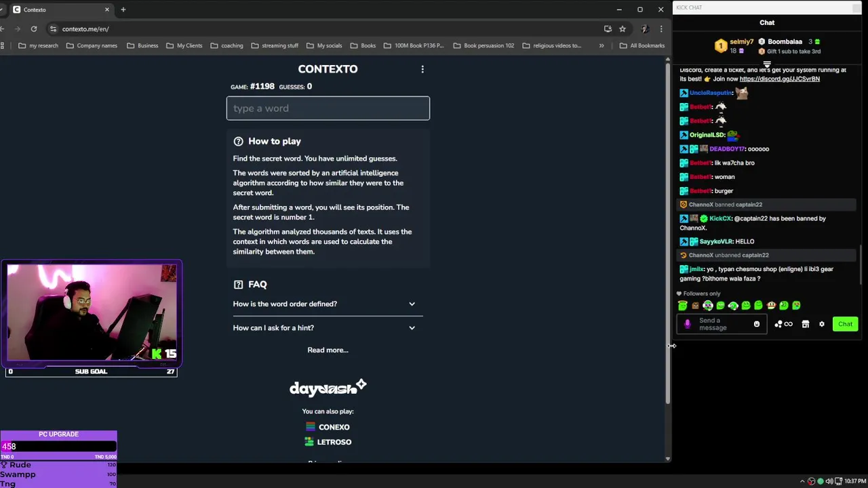Image resolution: width=868 pixels, height=488 pixels.
Task: Open the Discord invite link in Kick chat
Action: click(x=779, y=79)
